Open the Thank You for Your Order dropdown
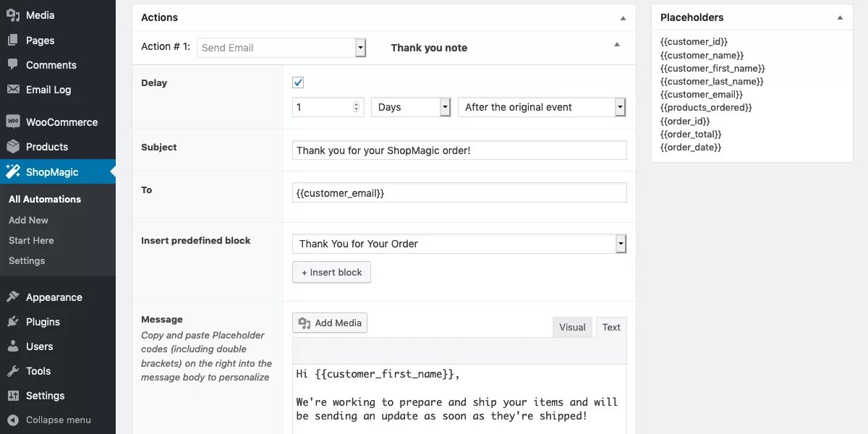The height and width of the screenshot is (434, 868). point(459,244)
